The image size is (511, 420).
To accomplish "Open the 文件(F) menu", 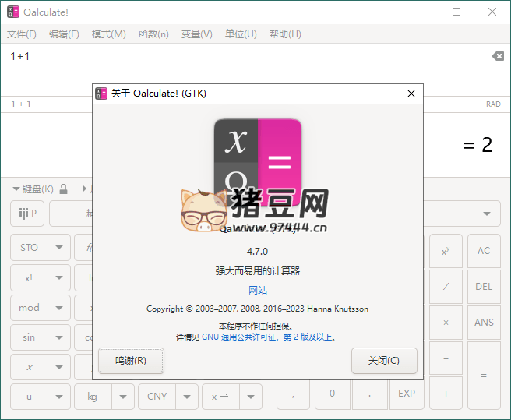I will [x=22, y=34].
